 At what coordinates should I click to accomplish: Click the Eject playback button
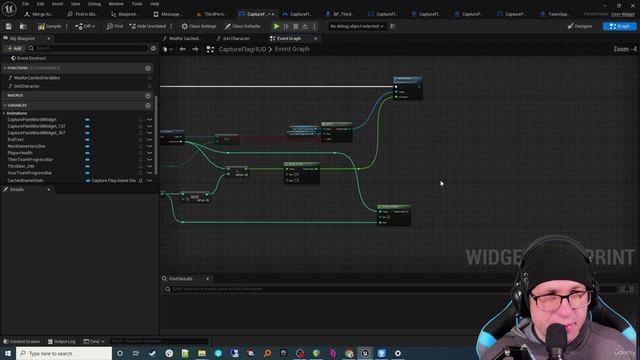point(305,26)
